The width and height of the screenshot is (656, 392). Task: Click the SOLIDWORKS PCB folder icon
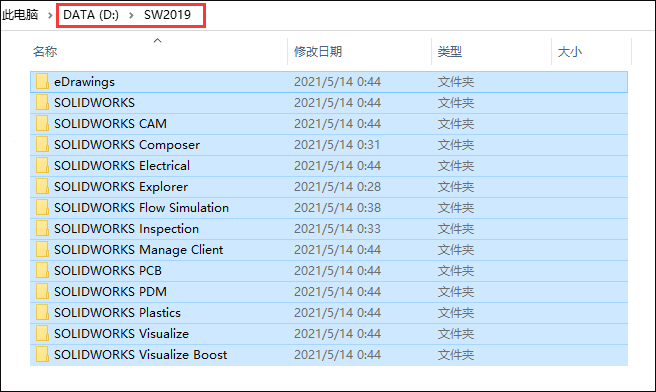(42, 270)
